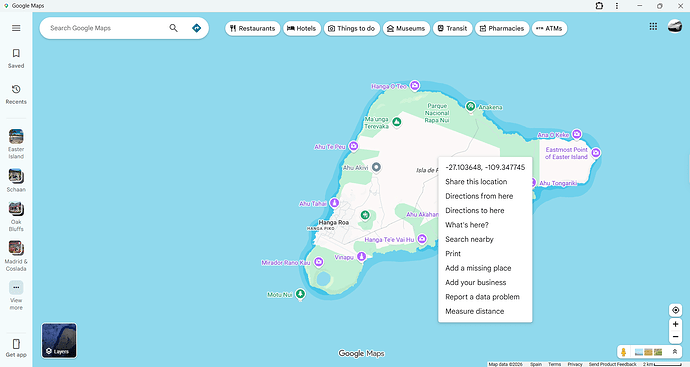This screenshot has height=367, width=690.
Task: Click the Ahu Tongariki label
Action: pos(558,184)
